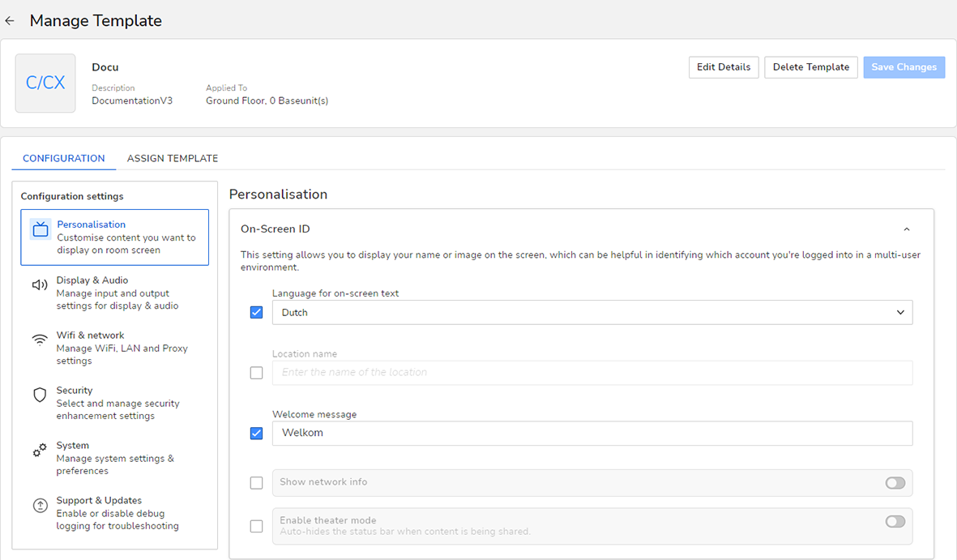957x560 pixels.
Task: Select System settings item
Action: pos(115,458)
